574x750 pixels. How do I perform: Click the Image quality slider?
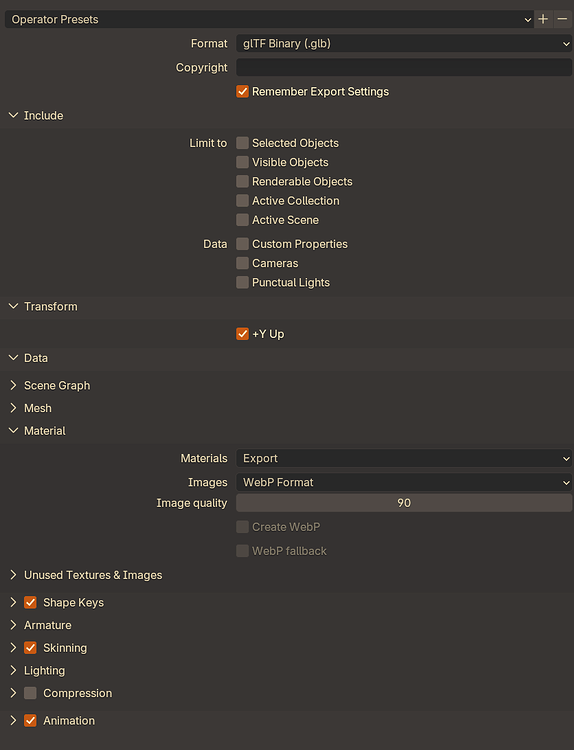point(404,503)
